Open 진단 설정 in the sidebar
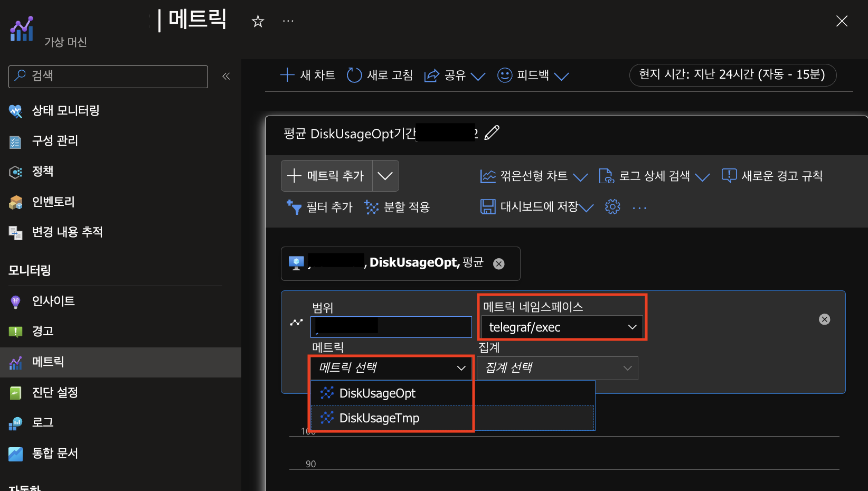 pos(55,392)
